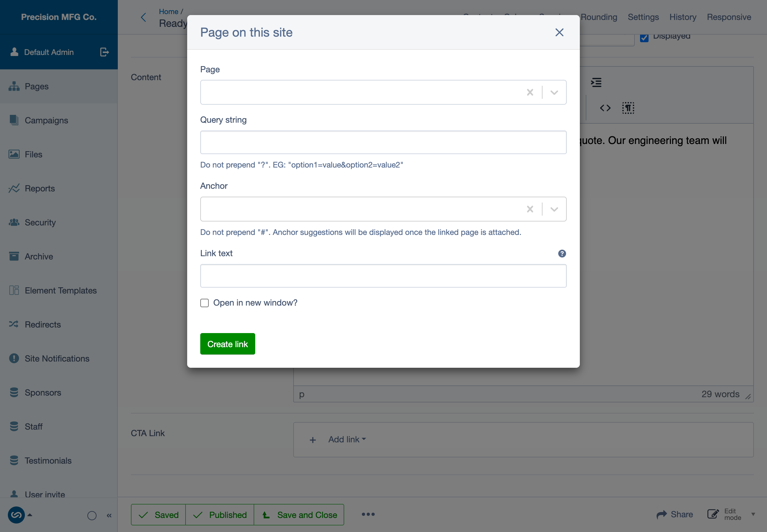Click the Element Templates icon

pyautogui.click(x=14, y=290)
